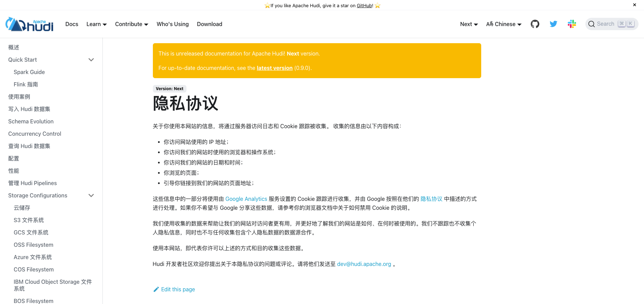Open the GitHub repository icon

[x=535, y=24]
